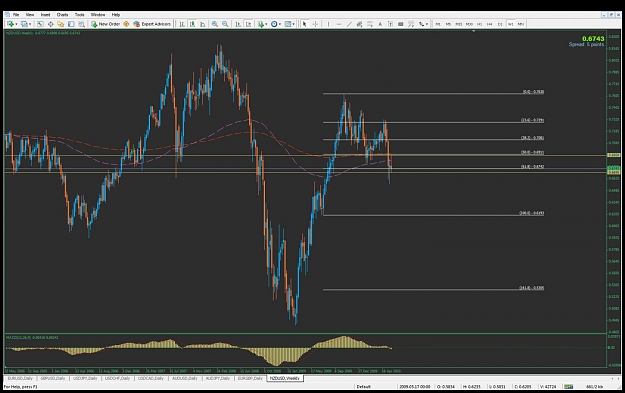This screenshot has width=625, height=393.
Task: Switch chart to candlesticks icon
Action: 192,24
